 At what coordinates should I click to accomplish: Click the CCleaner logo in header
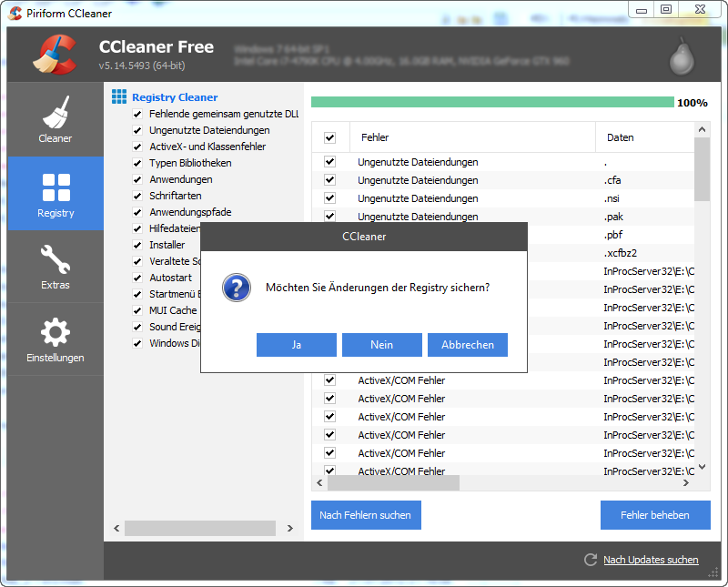tap(54, 55)
